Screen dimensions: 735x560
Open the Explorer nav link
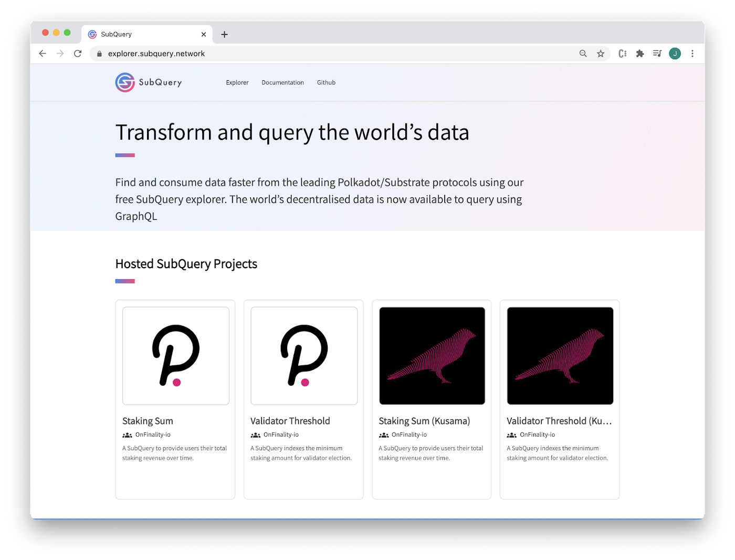[x=237, y=82]
